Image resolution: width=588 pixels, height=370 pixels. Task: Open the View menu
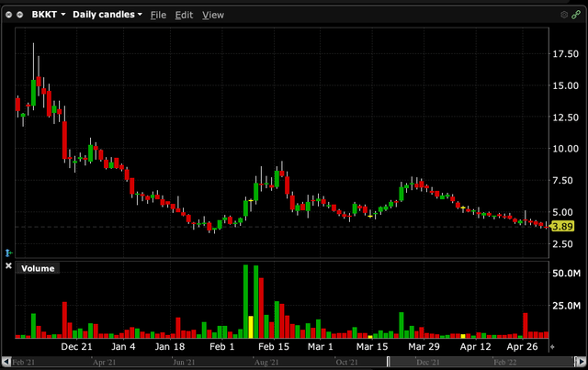(x=213, y=15)
